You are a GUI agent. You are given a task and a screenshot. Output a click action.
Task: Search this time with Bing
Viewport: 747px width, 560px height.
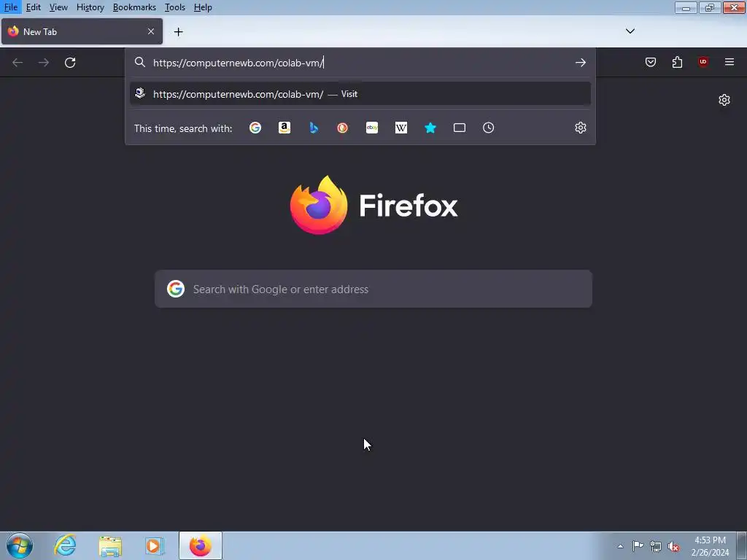click(x=314, y=128)
